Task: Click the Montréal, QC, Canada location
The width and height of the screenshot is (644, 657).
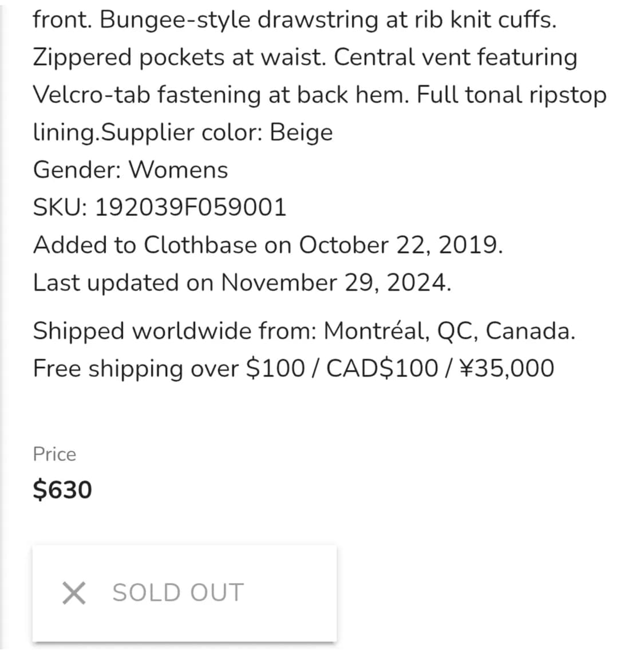Action: coord(449,331)
